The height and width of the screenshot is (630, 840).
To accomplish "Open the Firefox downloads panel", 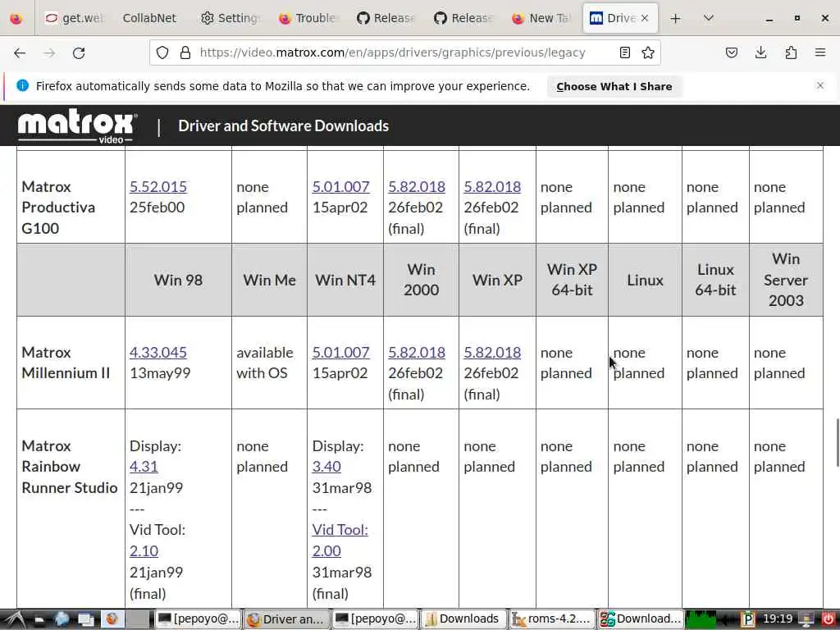I will [x=760, y=52].
